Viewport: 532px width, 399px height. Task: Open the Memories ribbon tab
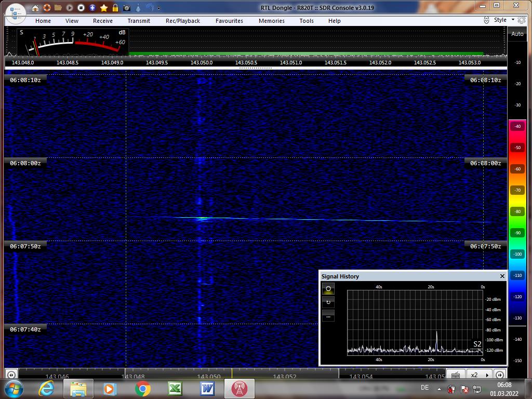point(272,21)
